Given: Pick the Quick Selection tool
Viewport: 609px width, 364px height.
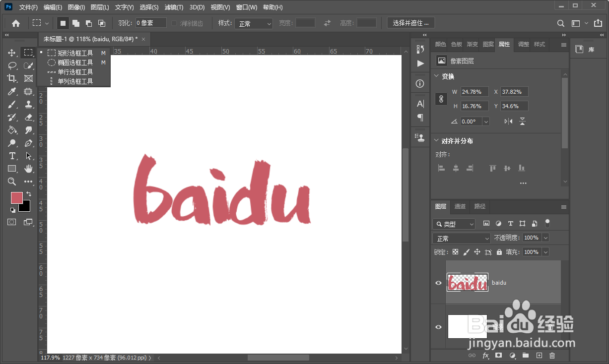Looking at the screenshot, I should tap(28, 65).
